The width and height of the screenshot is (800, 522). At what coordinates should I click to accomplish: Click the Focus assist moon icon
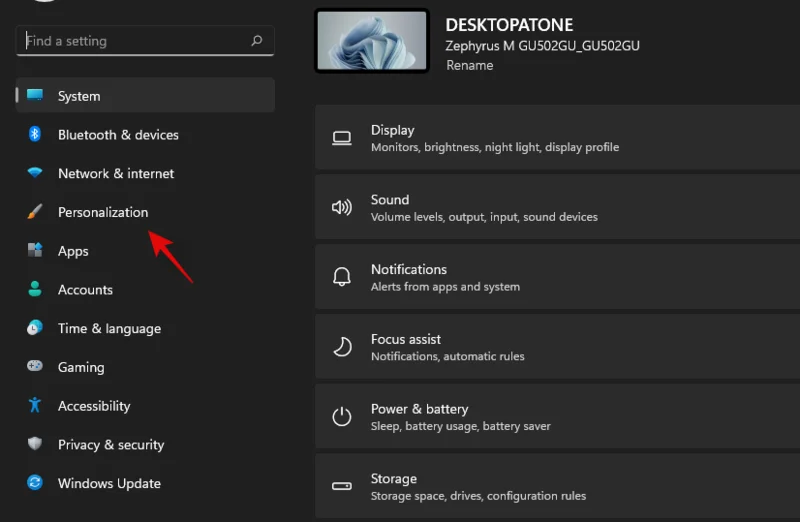[x=342, y=347]
